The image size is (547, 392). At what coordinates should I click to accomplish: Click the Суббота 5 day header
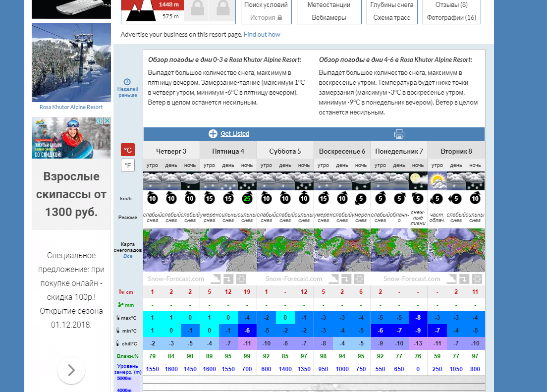pos(285,151)
